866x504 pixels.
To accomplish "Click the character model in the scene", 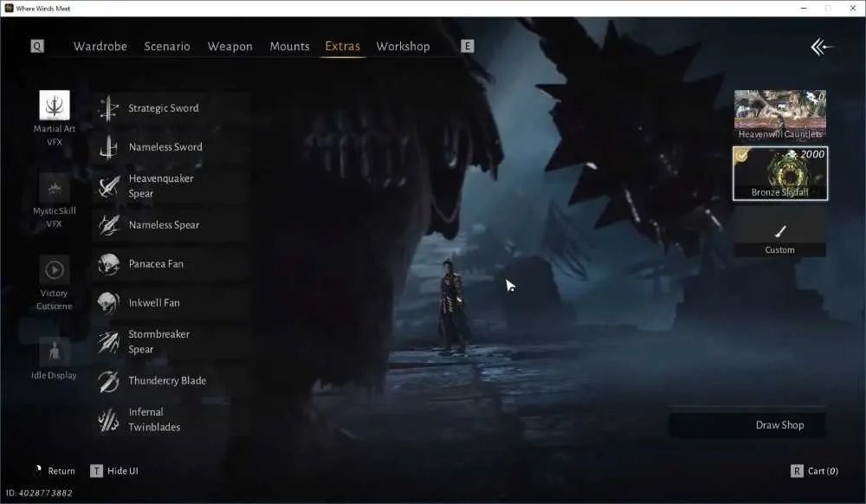I will [x=452, y=305].
